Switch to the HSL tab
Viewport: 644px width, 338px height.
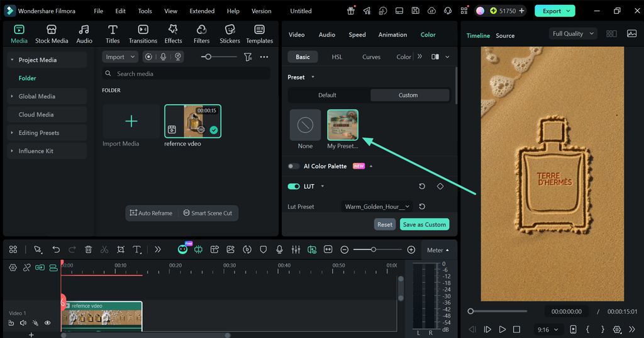[337, 57]
